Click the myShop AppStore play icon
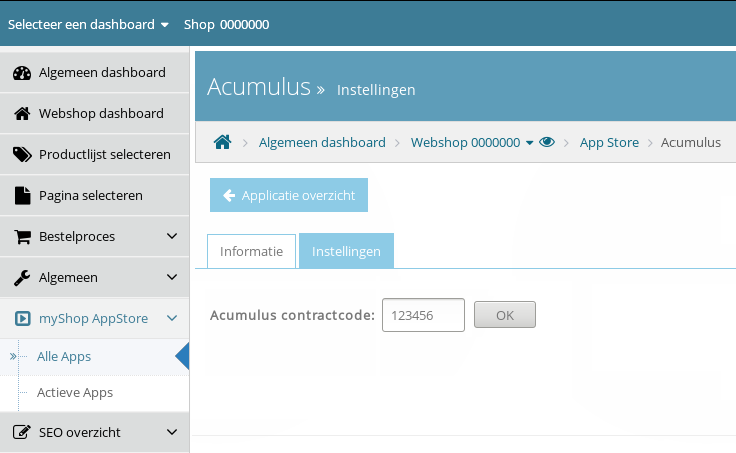Image resolution: width=736 pixels, height=453 pixels. coord(22,318)
